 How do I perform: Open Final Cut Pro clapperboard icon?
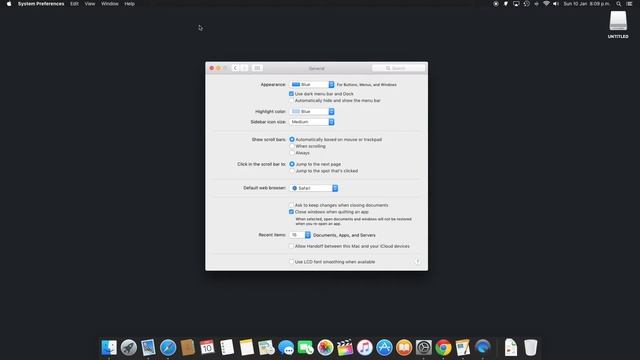click(345, 348)
